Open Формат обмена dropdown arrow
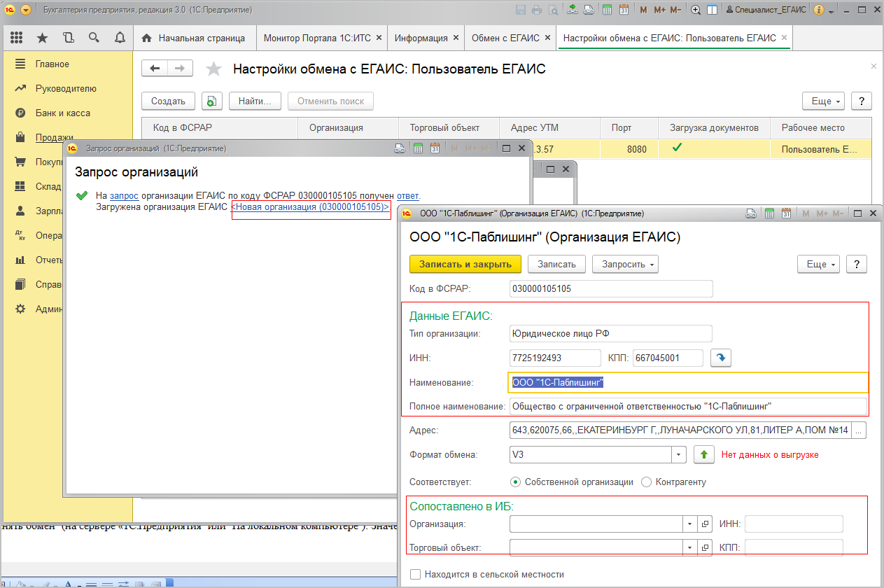Screen dimensions: 884x588 (679, 454)
